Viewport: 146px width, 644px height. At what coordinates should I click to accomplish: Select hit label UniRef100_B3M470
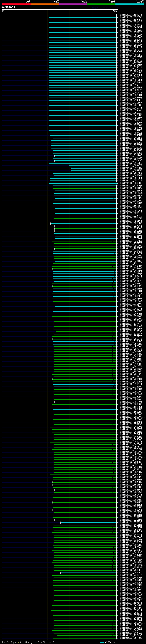point(131,557)
